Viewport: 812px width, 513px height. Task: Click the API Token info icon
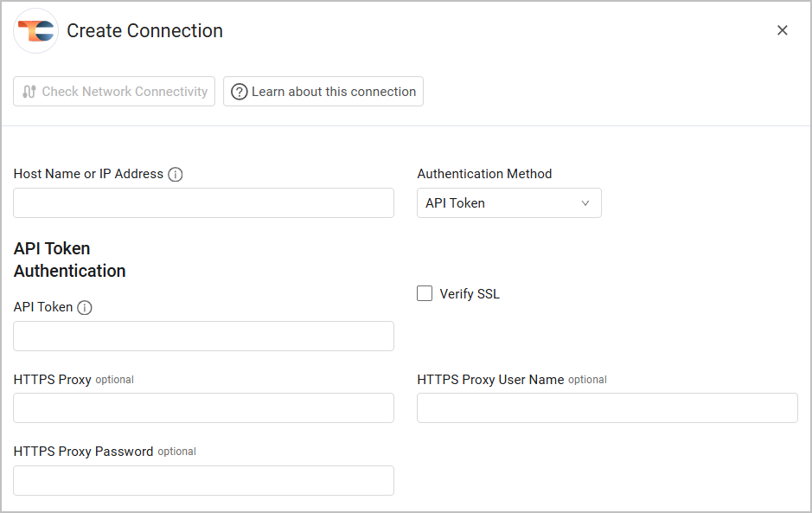point(85,307)
